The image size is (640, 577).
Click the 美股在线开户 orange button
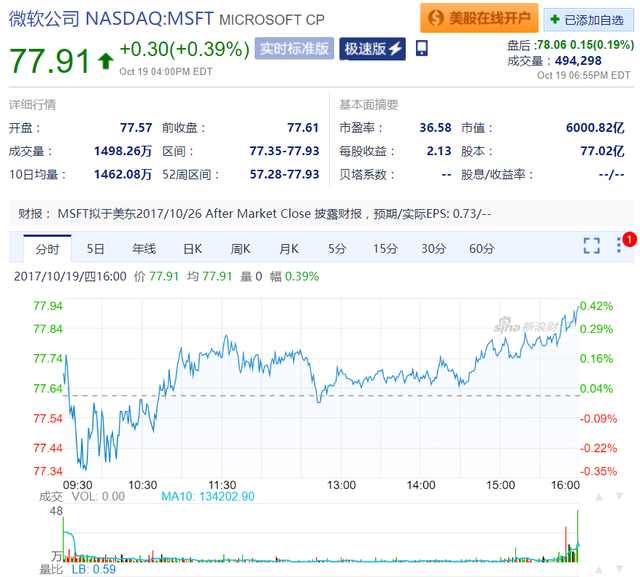pyautogui.click(x=479, y=18)
